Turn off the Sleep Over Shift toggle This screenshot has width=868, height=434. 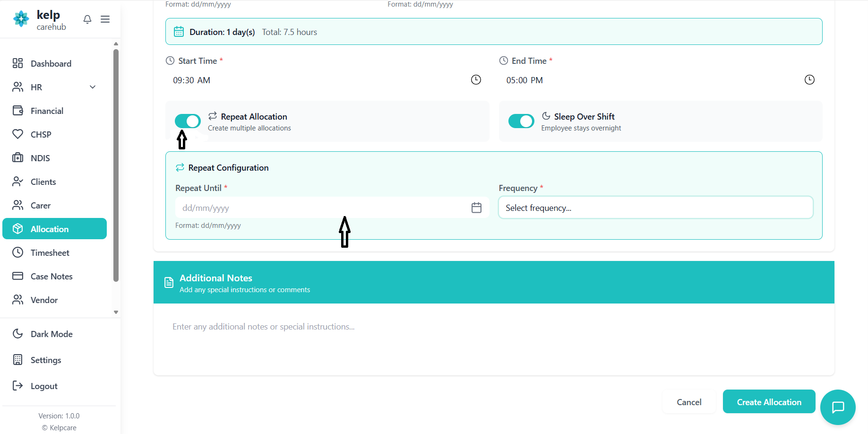coord(521,122)
